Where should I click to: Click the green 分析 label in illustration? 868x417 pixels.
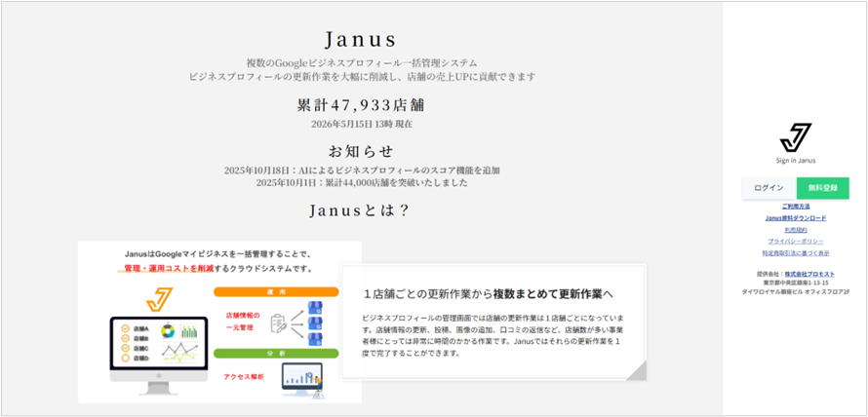pyautogui.click(x=276, y=353)
